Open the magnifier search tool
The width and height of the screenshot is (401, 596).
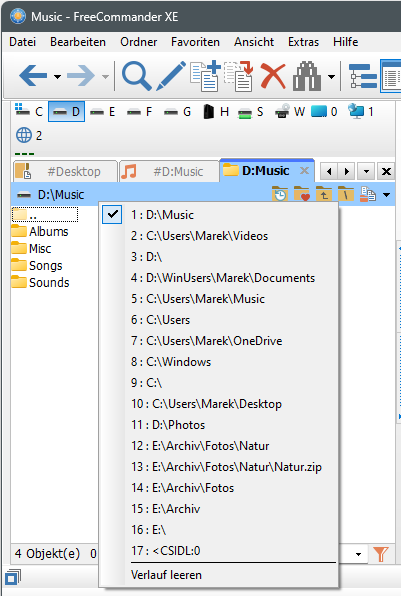pos(136,76)
